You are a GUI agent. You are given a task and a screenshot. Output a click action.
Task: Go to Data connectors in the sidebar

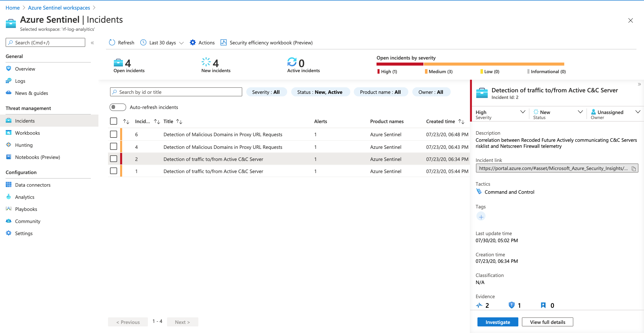tap(33, 185)
